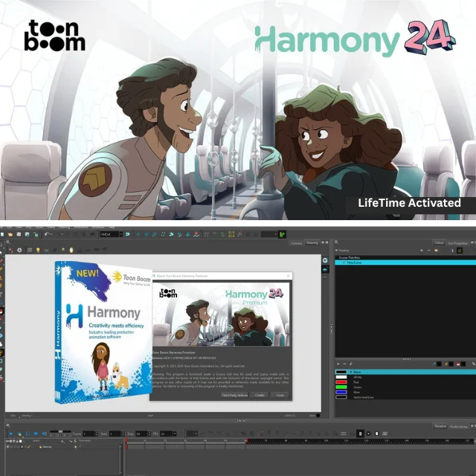The width and height of the screenshot is (476, 476).
Task: Click the Start frame input field
Action: (115, 434)
